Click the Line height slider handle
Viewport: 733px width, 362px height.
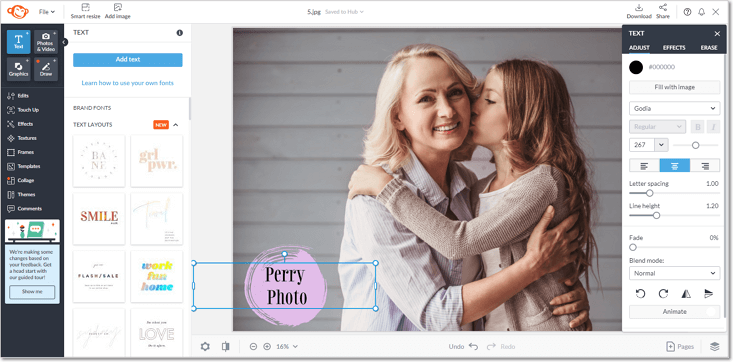tap(656, 216)
